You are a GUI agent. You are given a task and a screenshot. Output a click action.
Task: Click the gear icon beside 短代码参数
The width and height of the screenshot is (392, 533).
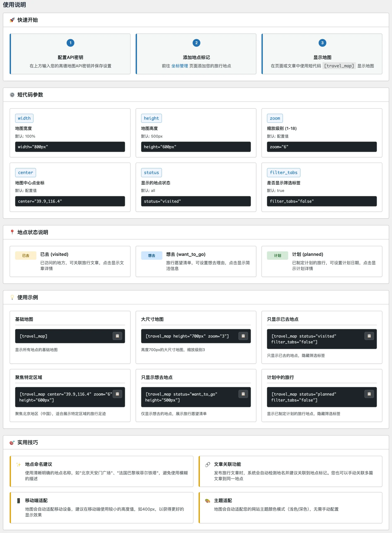click(12, 95)
